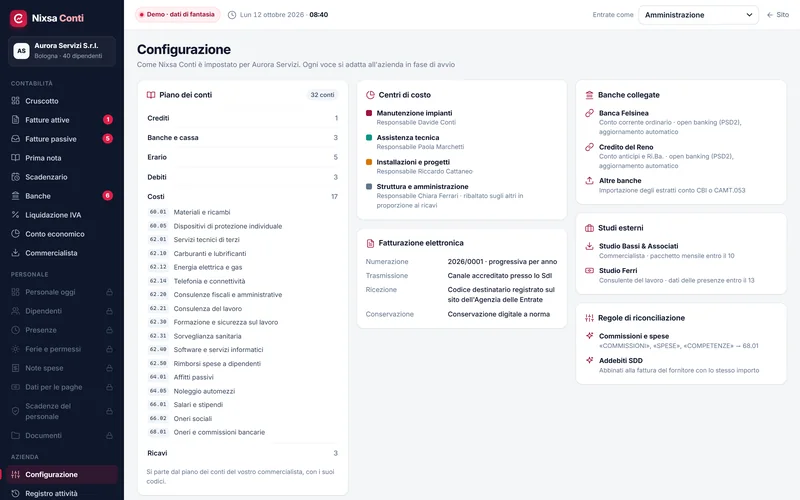Viewport: 800px width, 500px height.
Task: Click the clock icon beside the date
Action: (x=232, y=15)
